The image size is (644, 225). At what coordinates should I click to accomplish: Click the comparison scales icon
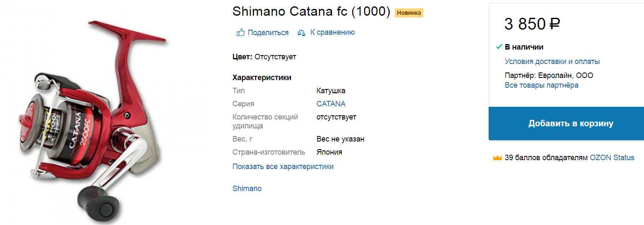coord(301,33)
